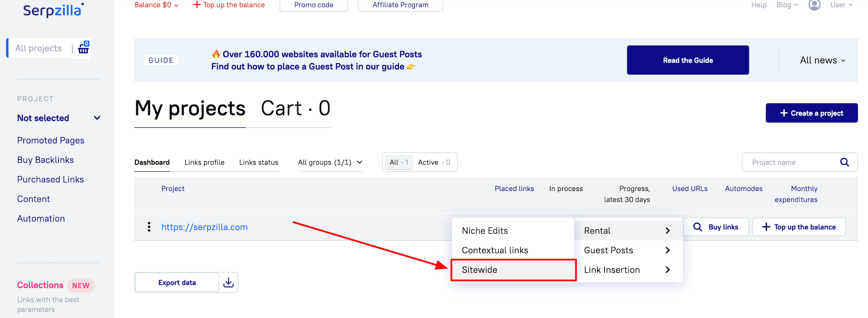The width and height of the screenshot is (868, 318).
Task: Sort by the Used URLs column header
Action: [x=690, y=189]
